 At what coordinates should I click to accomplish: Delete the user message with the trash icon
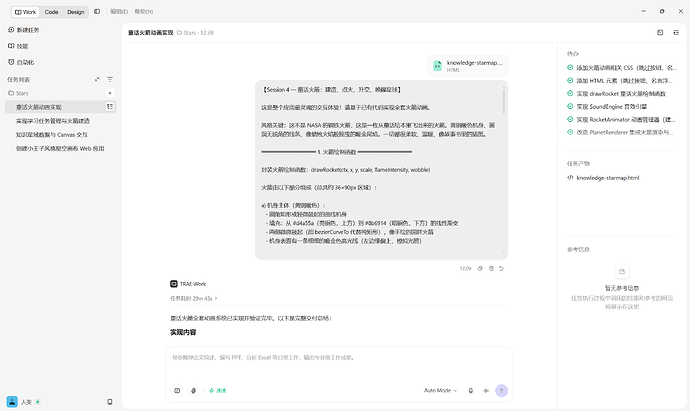pos(491,268)
